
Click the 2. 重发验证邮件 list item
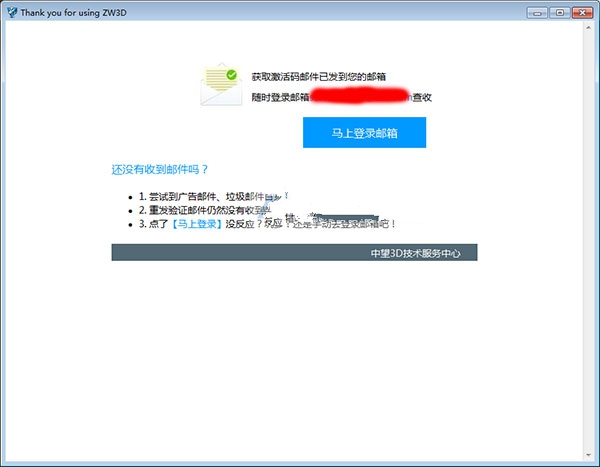(x=205, y=210)
